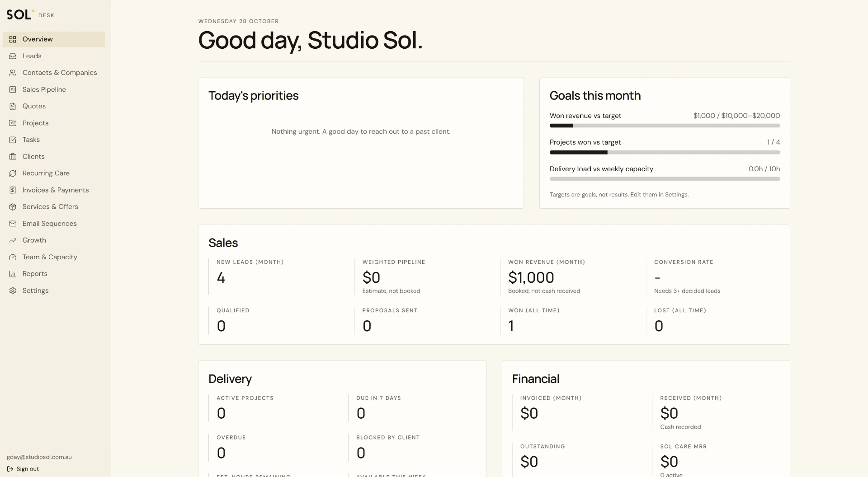Click 'Needs 3+ decided leads' text
The image size is (868, 477).
click(x=687, y=291)
